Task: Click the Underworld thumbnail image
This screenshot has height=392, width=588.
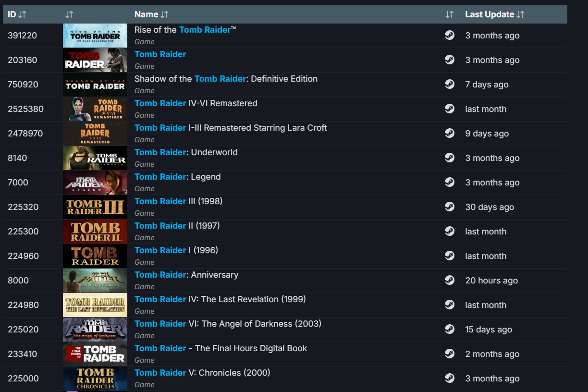Action: coord(95,158)
